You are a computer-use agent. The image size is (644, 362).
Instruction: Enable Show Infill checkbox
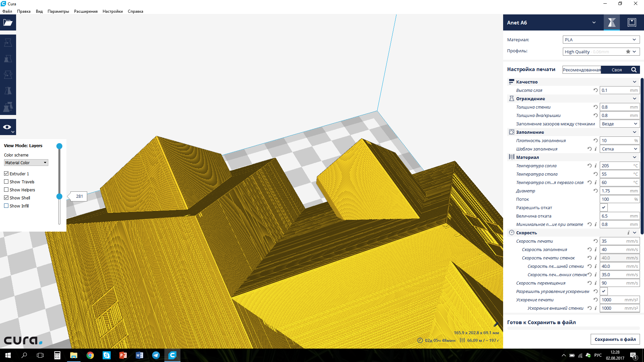6,206
